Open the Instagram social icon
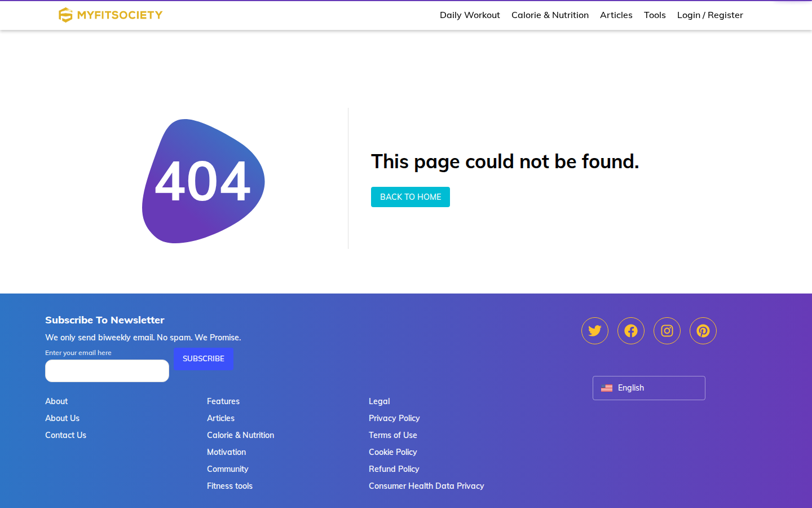 click(x=667, y=331)
